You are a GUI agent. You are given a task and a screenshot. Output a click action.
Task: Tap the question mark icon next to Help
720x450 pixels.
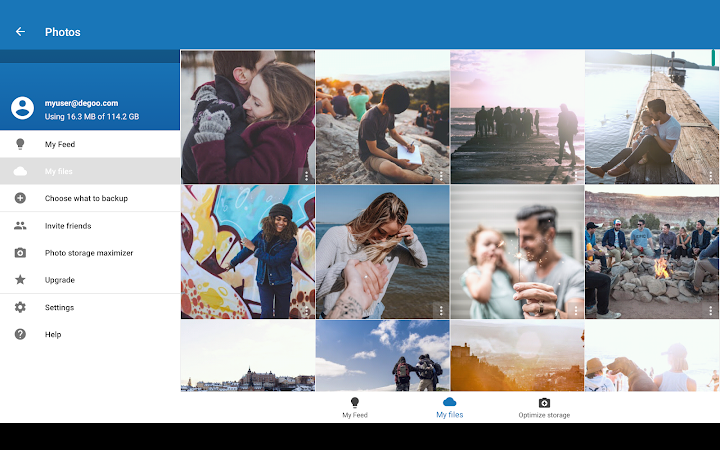coord(20,334)
